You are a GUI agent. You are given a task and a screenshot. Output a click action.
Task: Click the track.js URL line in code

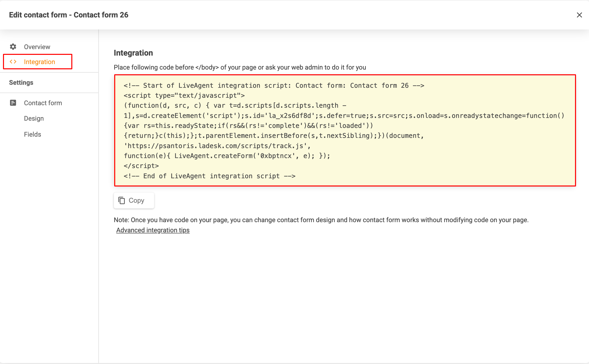pos(217,146)
